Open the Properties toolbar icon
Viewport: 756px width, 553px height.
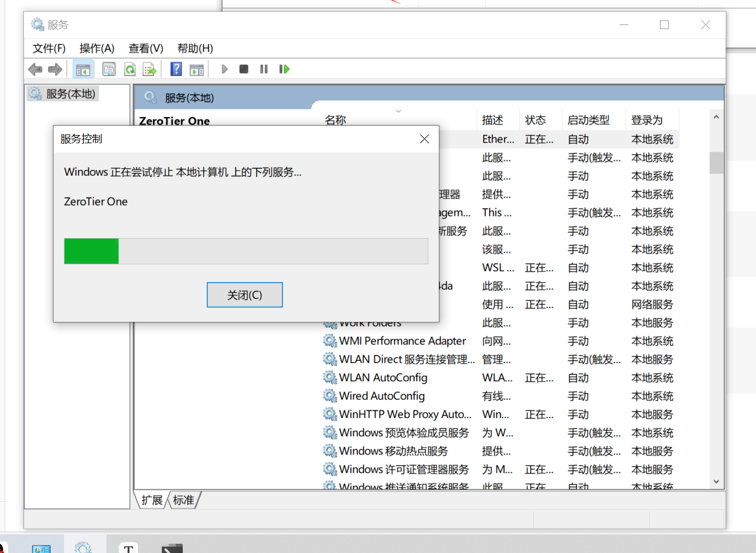click(x=109, y=69)
